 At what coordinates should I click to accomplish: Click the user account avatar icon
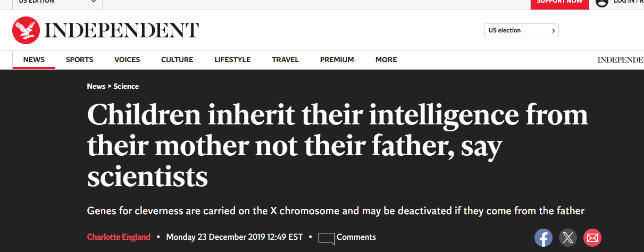tap(601, 2)
